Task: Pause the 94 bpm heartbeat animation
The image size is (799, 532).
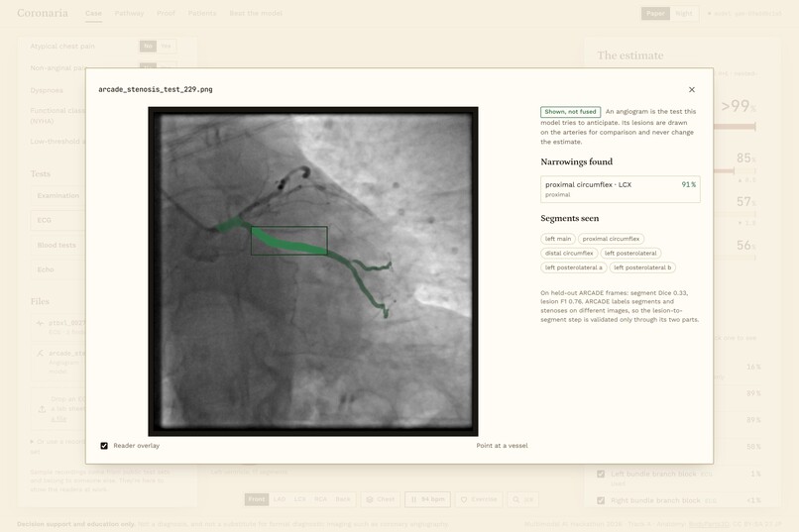Action: click(x=427, y=499)
